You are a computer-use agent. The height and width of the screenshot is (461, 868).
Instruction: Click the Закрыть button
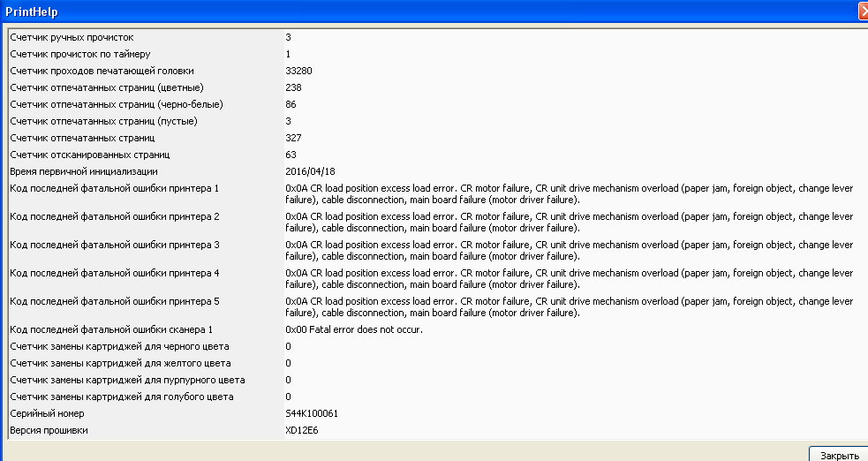click(837, 455)
